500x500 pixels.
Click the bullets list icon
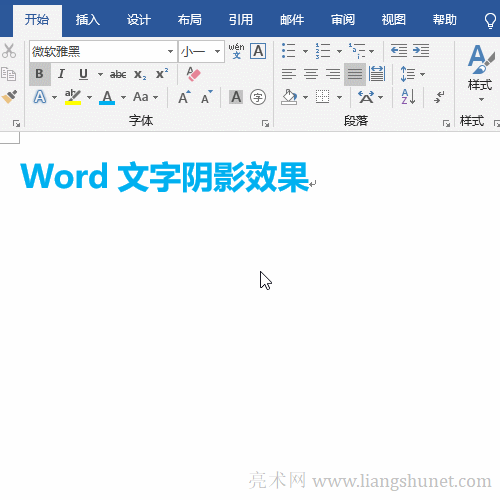pyautogui.click(x=289, y=51)
